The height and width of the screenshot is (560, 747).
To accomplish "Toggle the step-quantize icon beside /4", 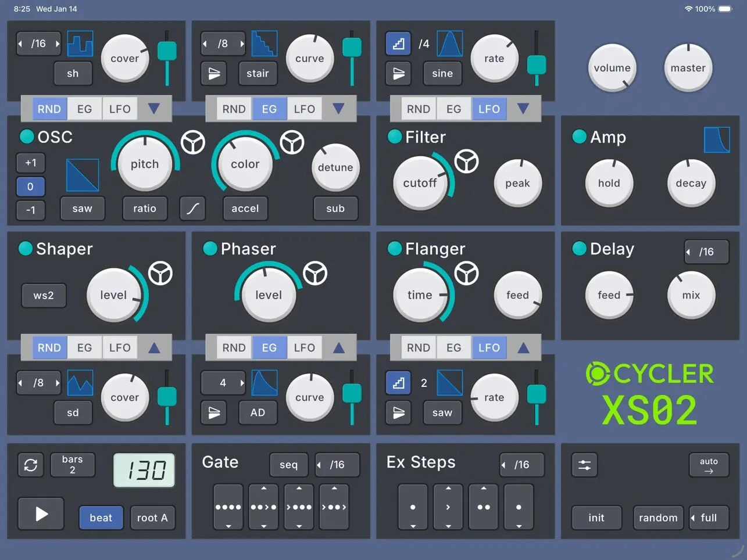I will click(398, 44).
